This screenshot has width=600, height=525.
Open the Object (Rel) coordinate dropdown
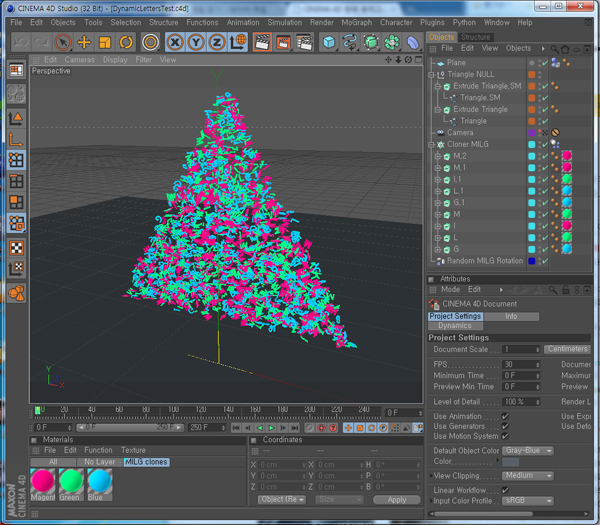coord(282,500)
